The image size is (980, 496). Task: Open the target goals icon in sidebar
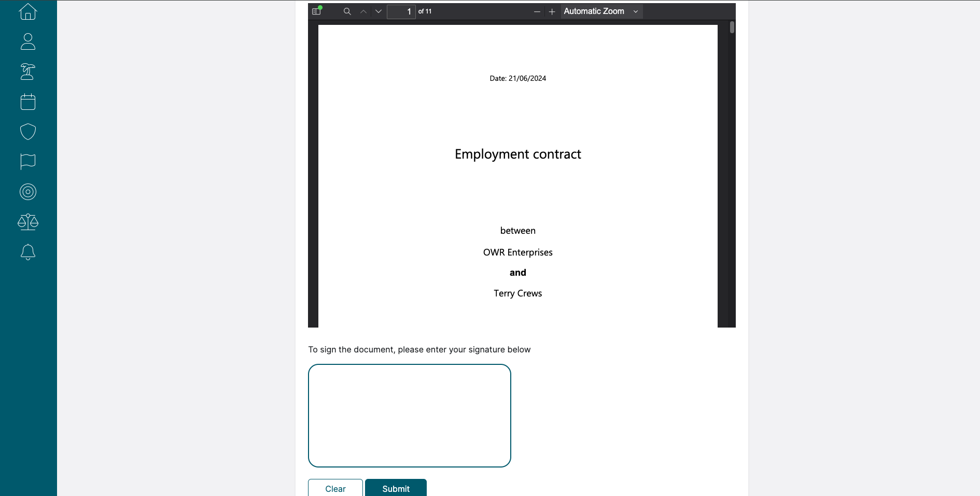(28, 192)
